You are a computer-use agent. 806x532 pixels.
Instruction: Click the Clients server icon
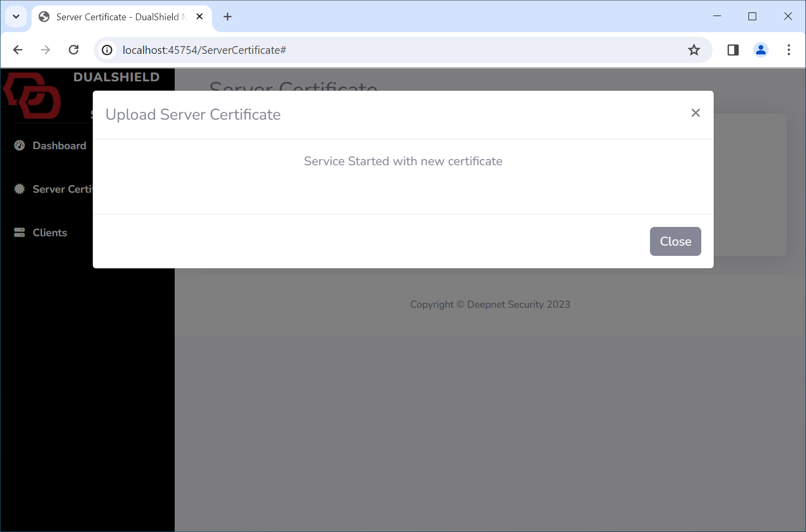point(20,233)
